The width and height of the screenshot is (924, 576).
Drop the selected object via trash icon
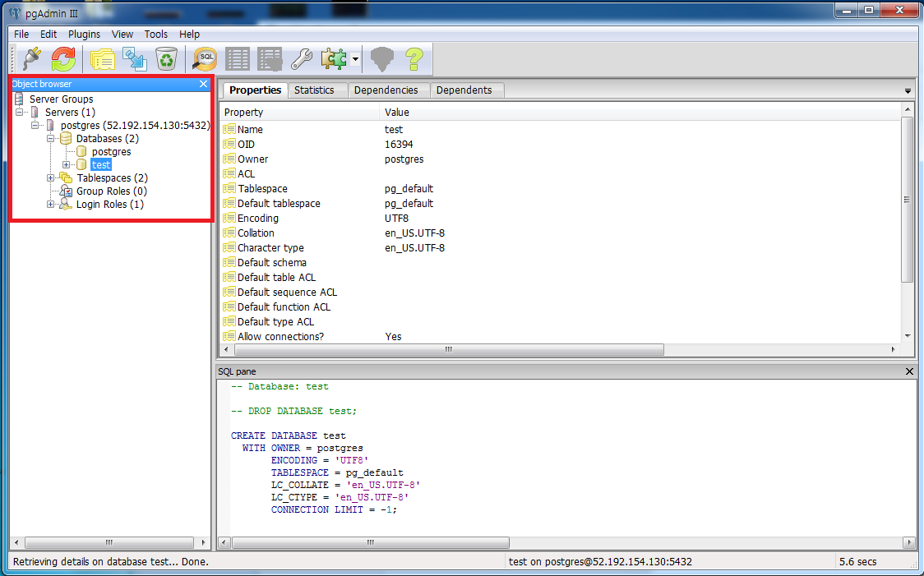[x=167, y=58]
